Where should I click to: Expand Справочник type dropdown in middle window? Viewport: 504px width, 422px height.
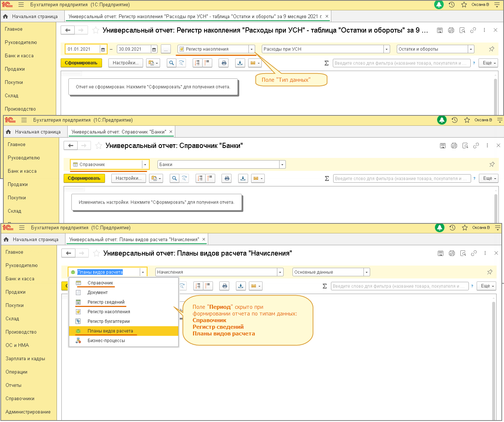pyautogui.click(x=145, y=165)
